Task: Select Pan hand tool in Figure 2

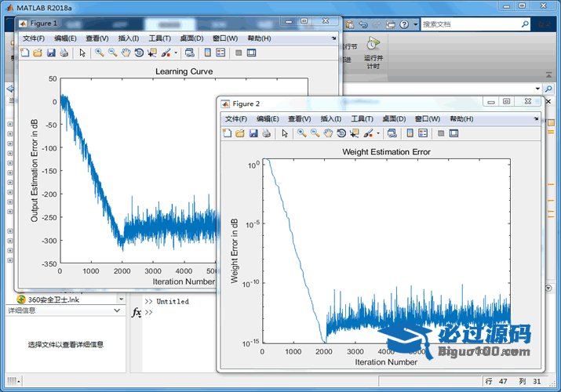Action: (328, 133)
